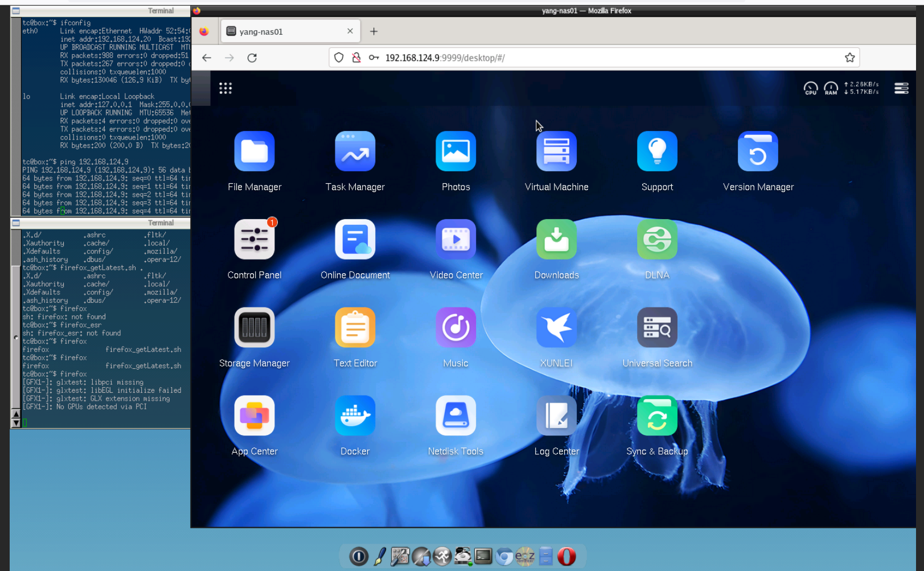Show CPU usage monitor gauge
Image resolution: width=924 pixels, height=571 pixels.
click(810, 88)
